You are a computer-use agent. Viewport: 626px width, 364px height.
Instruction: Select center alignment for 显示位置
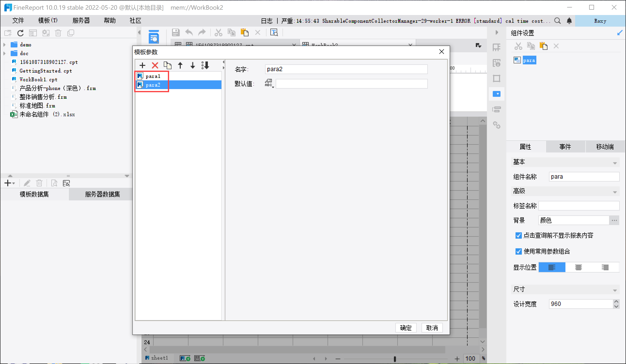coord(578,267)
